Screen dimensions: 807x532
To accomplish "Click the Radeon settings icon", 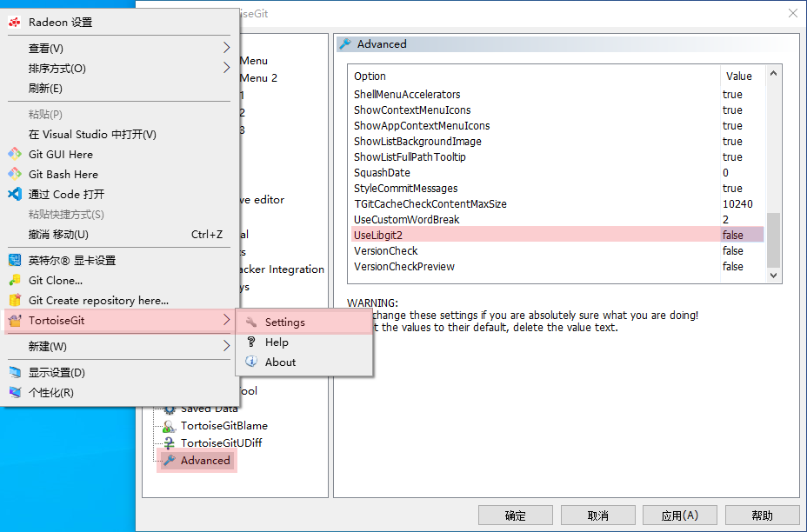I will point(15,22).
